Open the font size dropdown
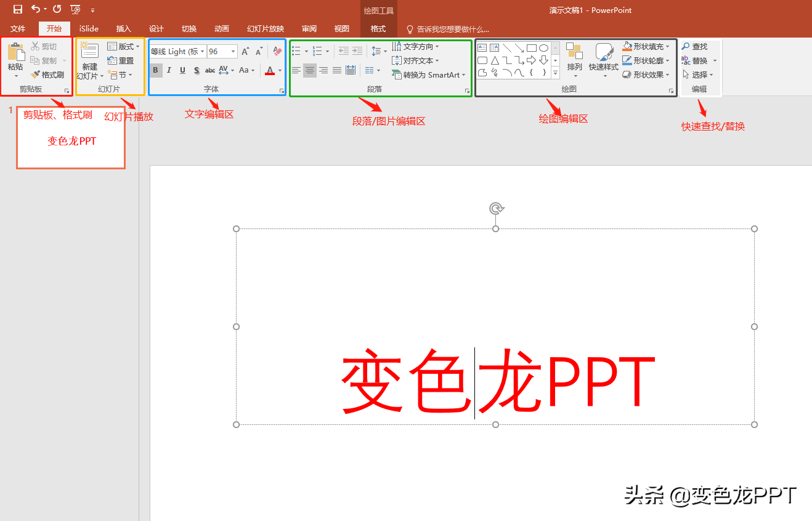Image resolution: width=812 pixels, height=521 pixels. 233,52
